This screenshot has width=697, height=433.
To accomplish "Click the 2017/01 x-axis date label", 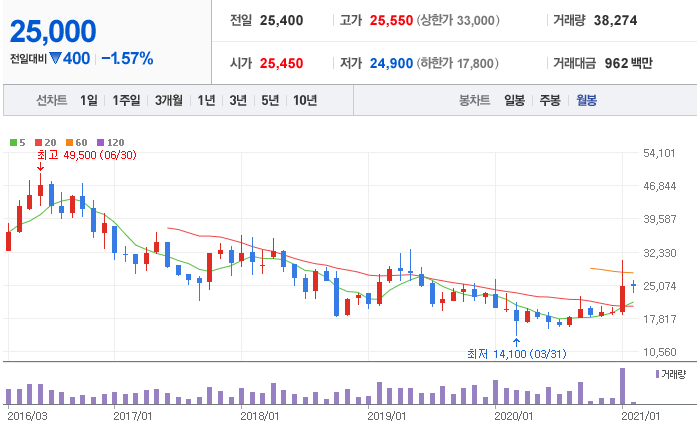I will (x=132, y=416).
